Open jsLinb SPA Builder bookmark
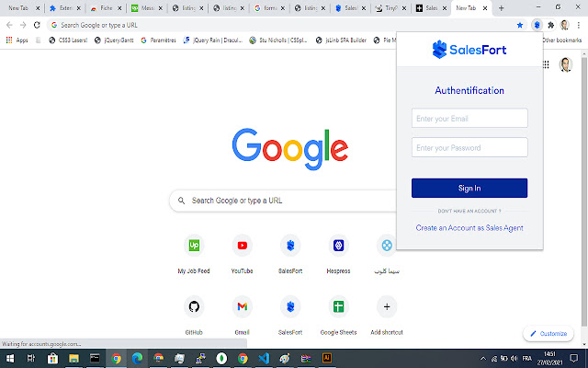588x368 pixels. pyautogui.click(x=341, y=40)
